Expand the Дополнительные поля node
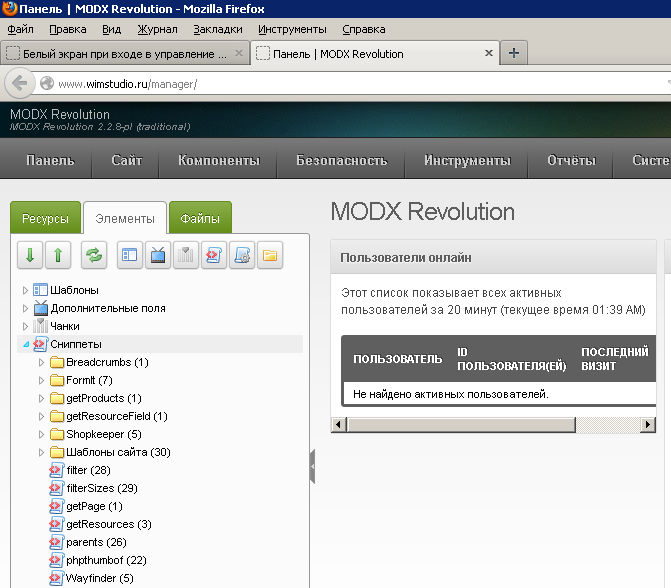671x588 pixels. pos(25,308)
